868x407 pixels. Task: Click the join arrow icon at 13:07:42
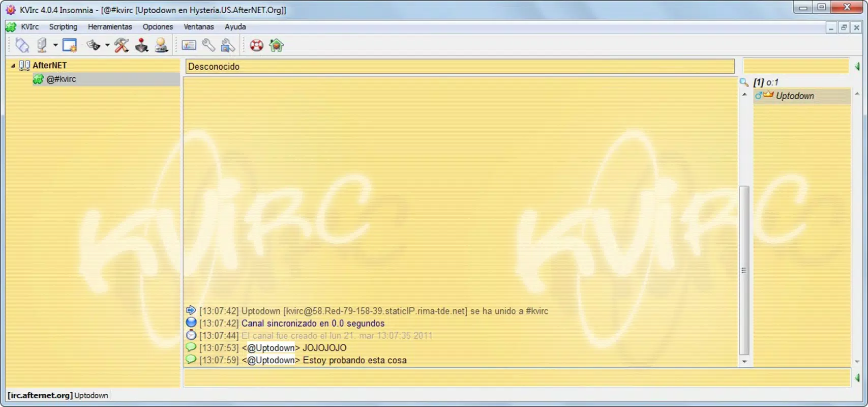pyautogui.click(x=191, y=310)
